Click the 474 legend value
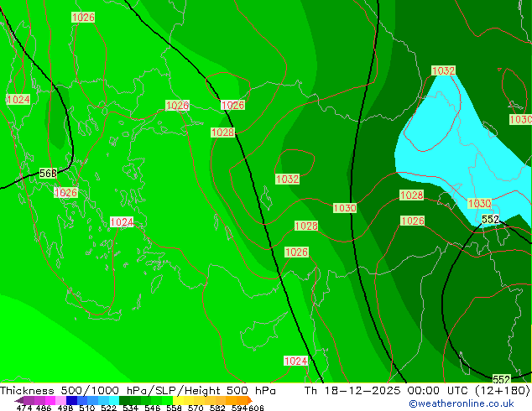532x411 pixels. [x=23, y=408]
